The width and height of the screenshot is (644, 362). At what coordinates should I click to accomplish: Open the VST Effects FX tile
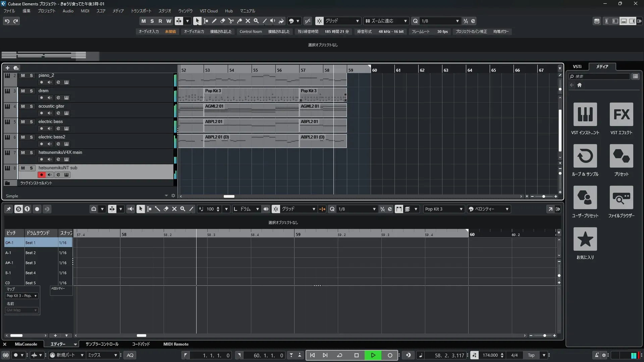click(621, 114)
